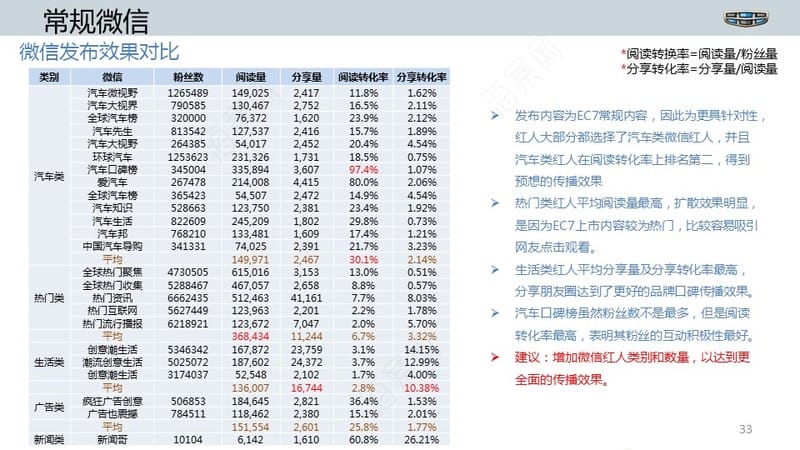This screenshot has width=800, height=450.
Task: Click the 爱汽车 account name
Action: pyautogui.click(x=112, y=182)
